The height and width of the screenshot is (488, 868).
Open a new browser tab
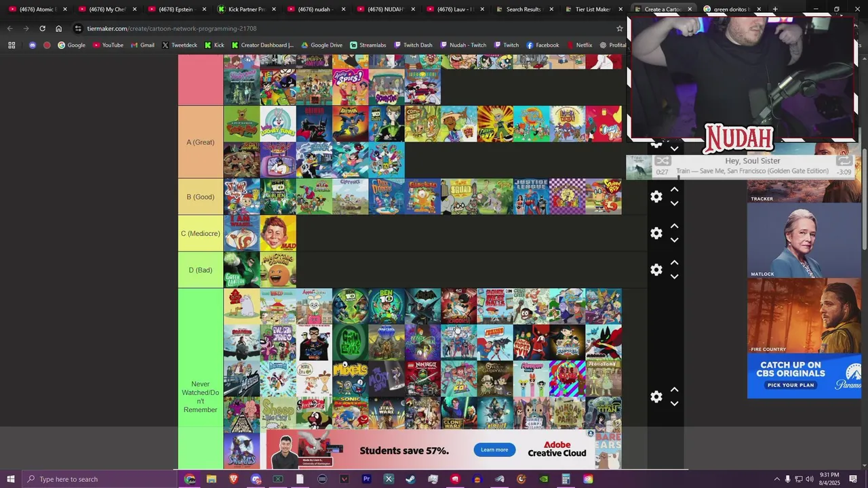(x=775, y=9)
